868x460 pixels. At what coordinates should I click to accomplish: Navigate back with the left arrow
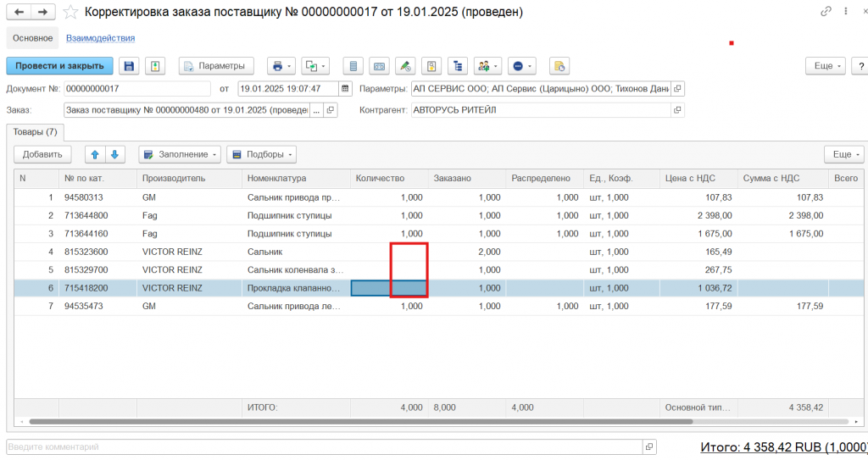(x=19, y=13)
